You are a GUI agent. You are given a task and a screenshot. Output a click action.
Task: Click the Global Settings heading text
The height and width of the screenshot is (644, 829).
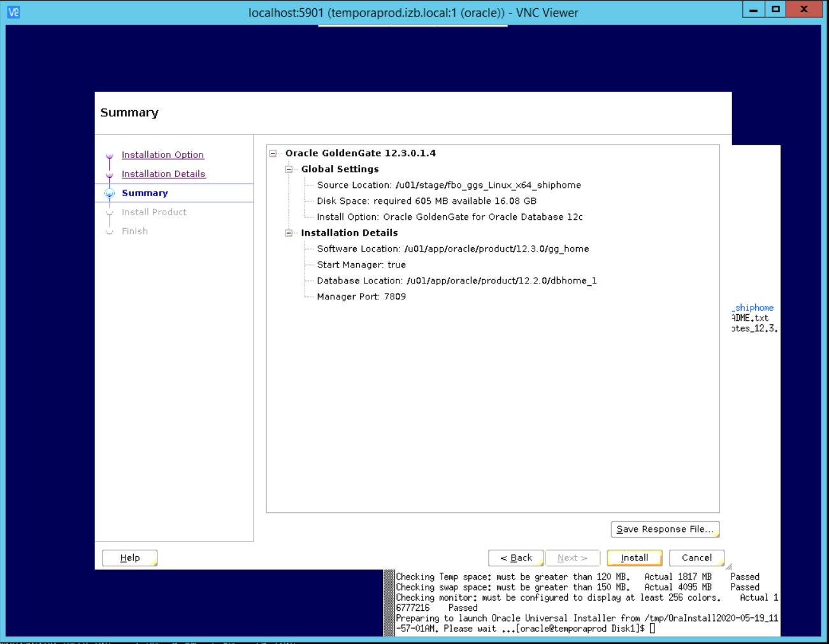tap(340, 169)
